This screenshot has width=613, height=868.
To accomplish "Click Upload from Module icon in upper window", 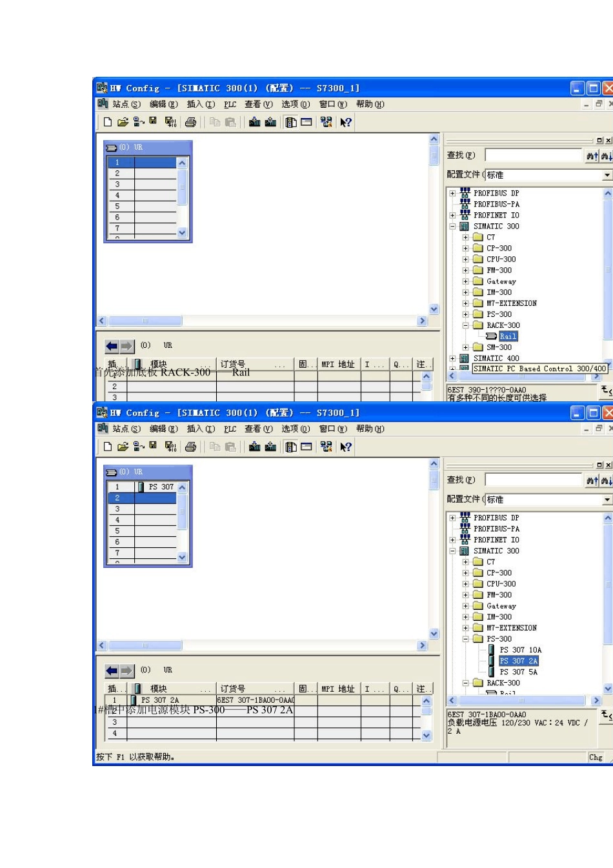I will [270, 122].
